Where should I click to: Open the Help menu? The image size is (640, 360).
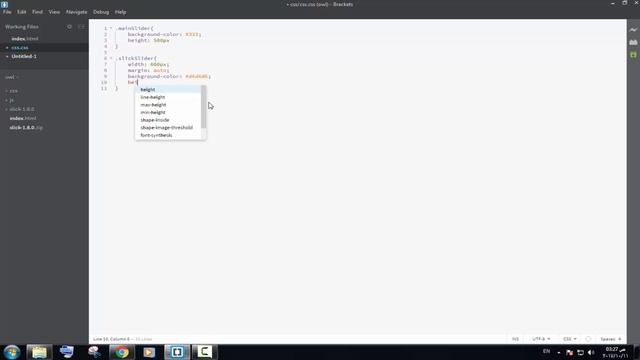[120, 12]
